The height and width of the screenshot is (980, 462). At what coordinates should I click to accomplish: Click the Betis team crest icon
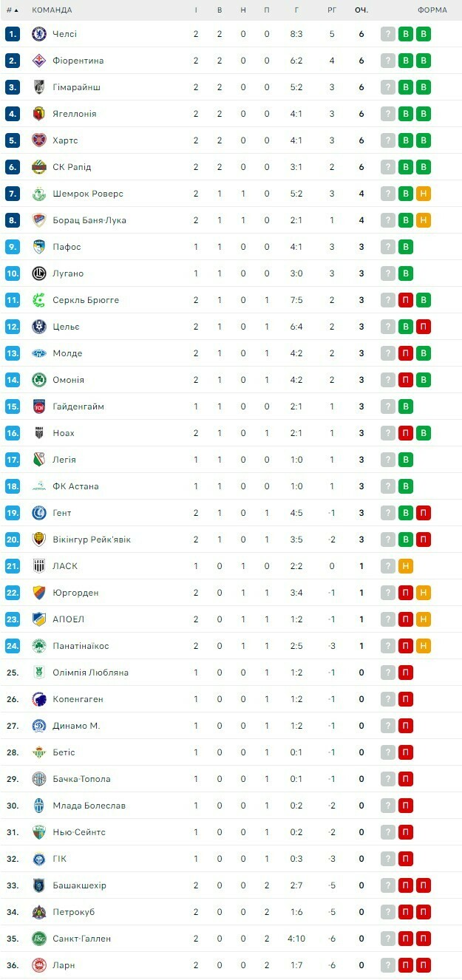pos(39,752)
